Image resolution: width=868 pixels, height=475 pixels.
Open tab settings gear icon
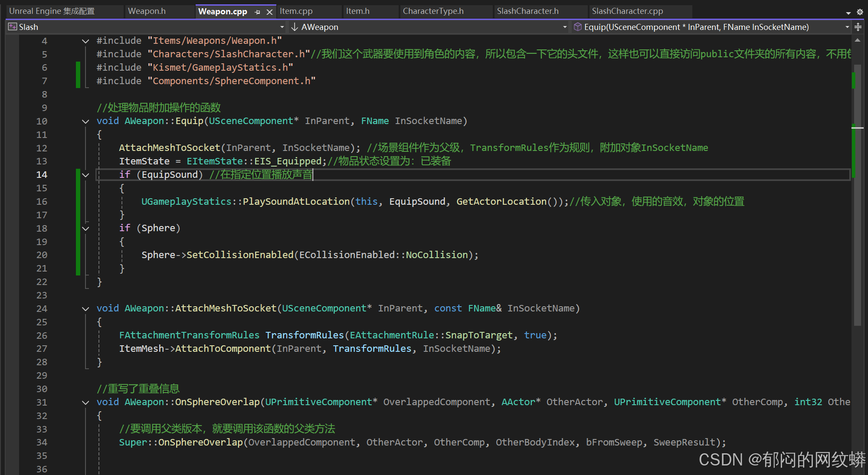pyautogui.click(x=859, y=12)
